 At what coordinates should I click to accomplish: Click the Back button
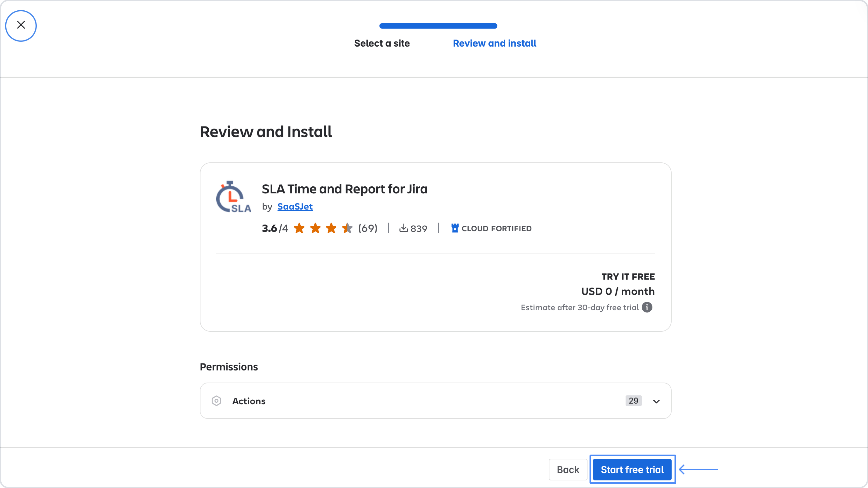[568, 469]
